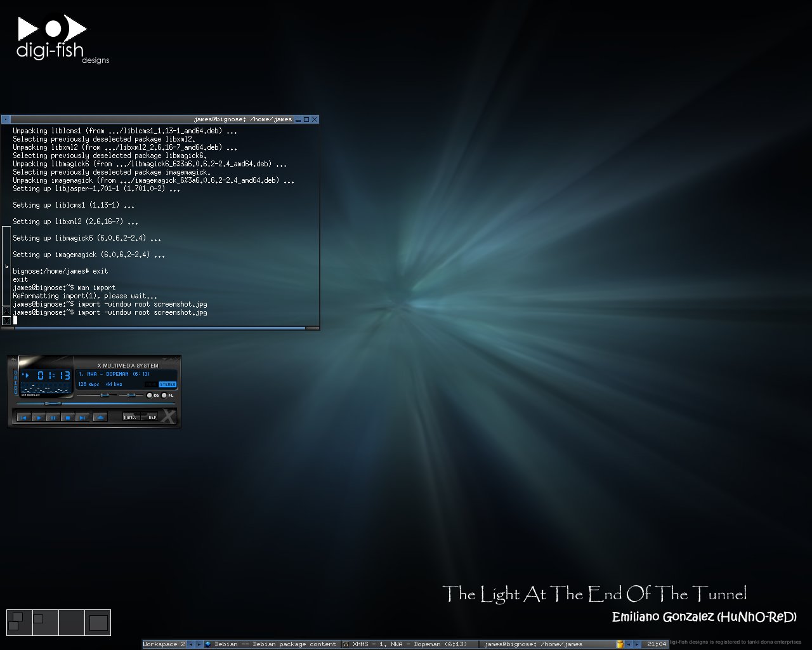Select the james@bignose terminal taskbar entry

(x=533, y=644)
